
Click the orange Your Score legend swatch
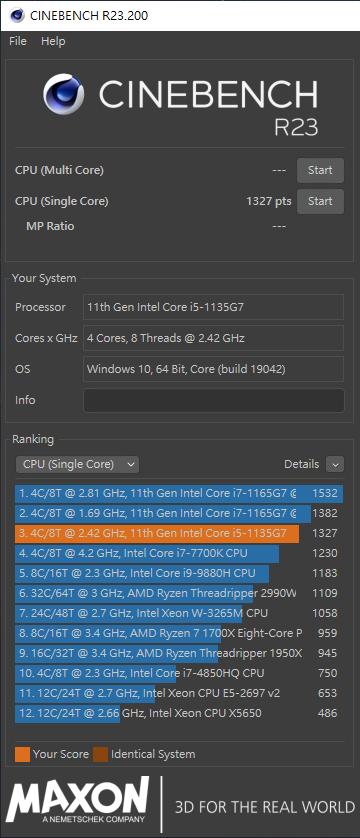click(x=22, y=754)
